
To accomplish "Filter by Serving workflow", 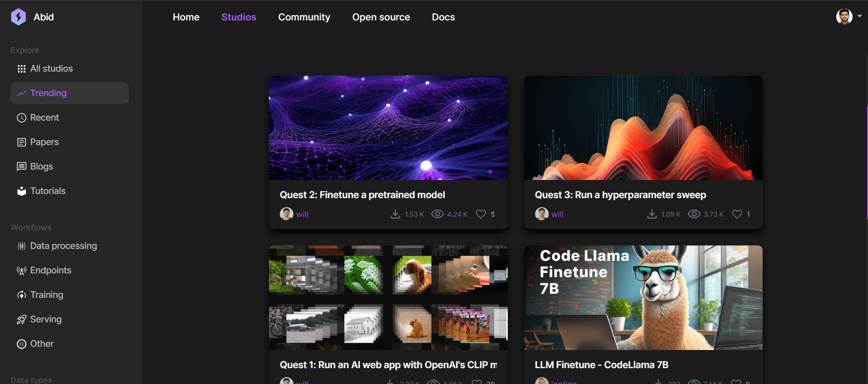I will [69, 320].
